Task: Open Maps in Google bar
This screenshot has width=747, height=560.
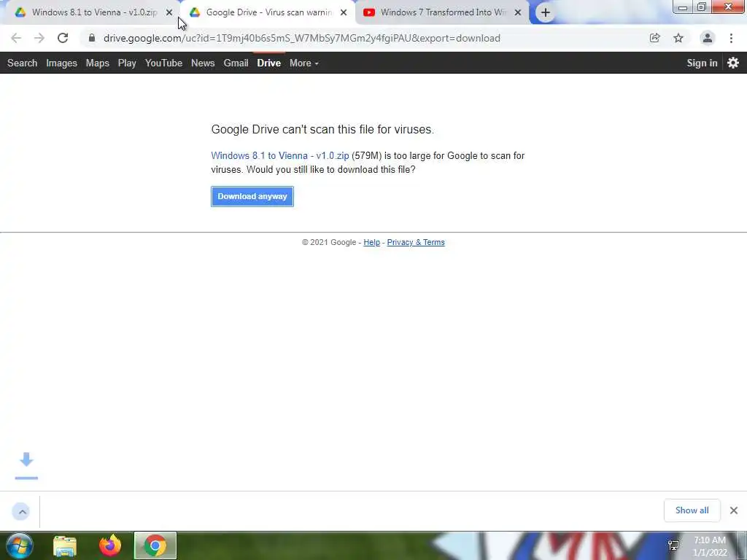Action: coord(98,63)
